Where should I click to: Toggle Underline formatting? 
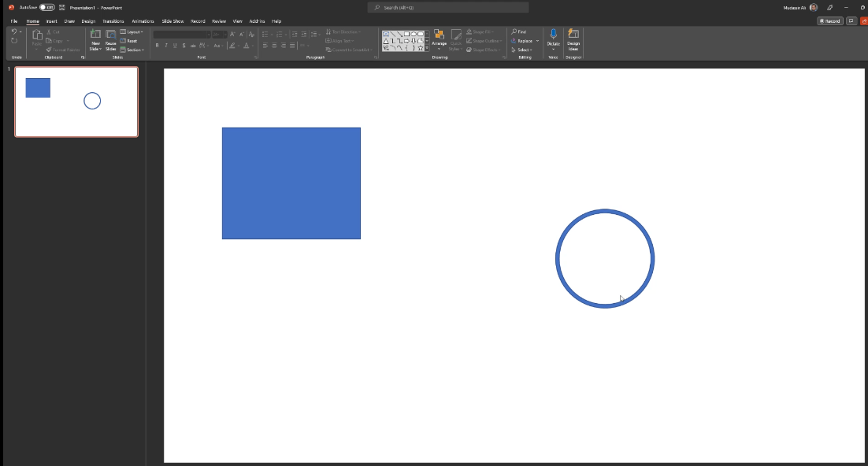[x=175, y=46]
